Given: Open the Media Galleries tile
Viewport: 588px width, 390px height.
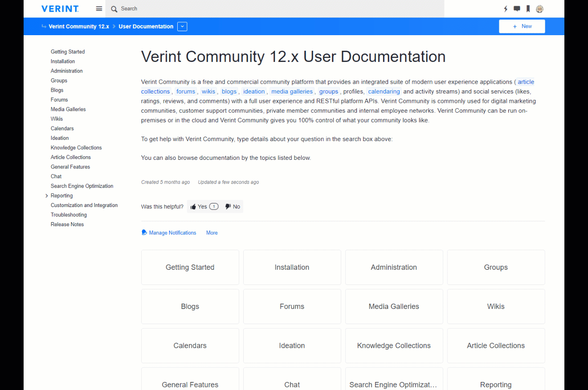Looking at the screenshot, I should click(x=394, y=306).
